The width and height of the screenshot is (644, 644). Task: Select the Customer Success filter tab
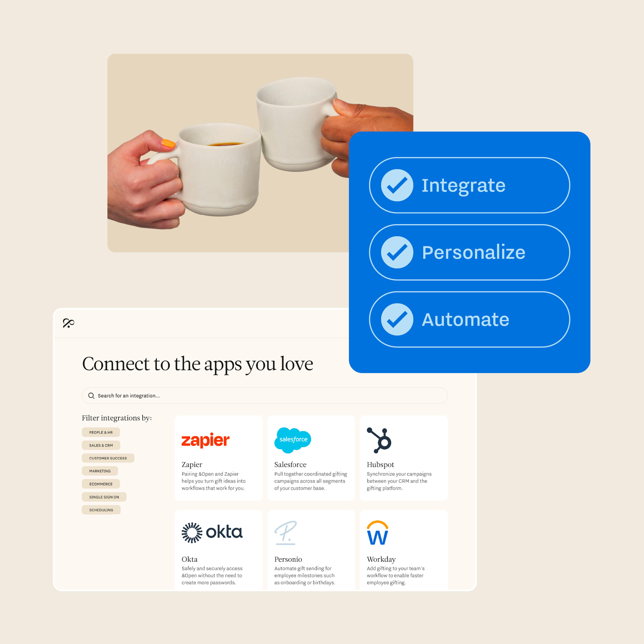108,458
